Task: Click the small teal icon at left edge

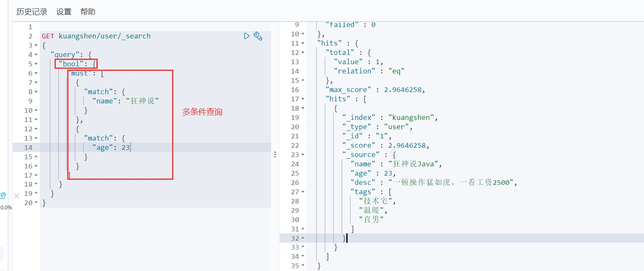Action: point(3,195)
